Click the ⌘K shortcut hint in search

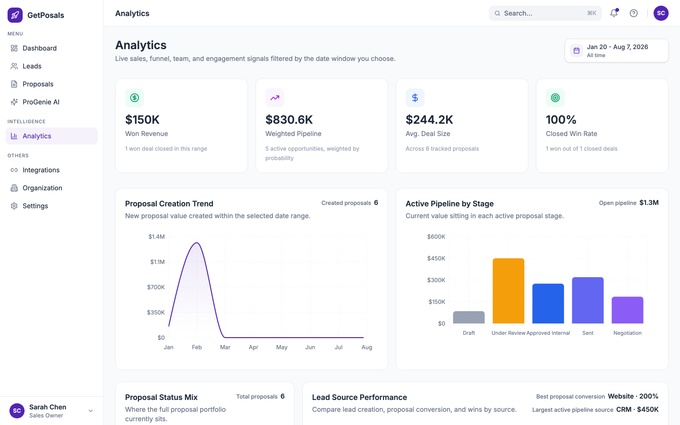click(x=592, y=13)
